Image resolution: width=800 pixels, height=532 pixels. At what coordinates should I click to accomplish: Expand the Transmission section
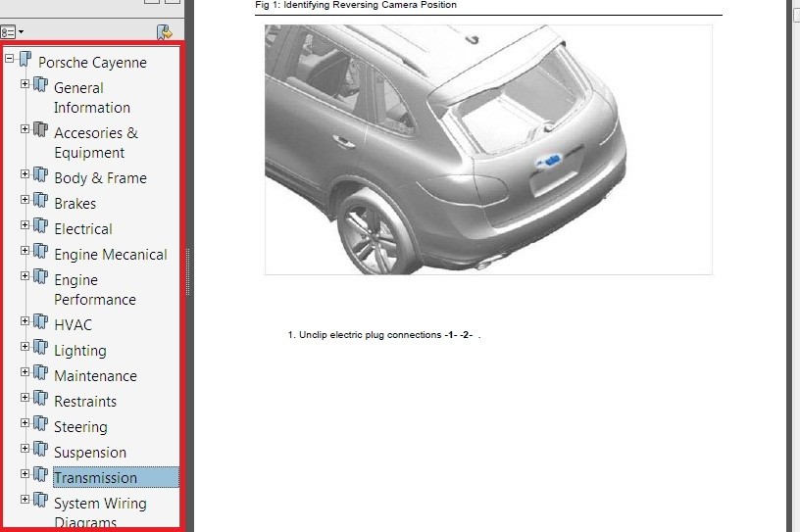point(25,474)
